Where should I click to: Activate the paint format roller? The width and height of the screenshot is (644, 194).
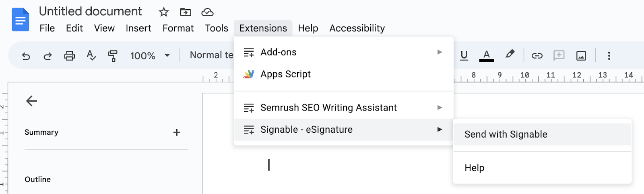click(x=113, y=56)
